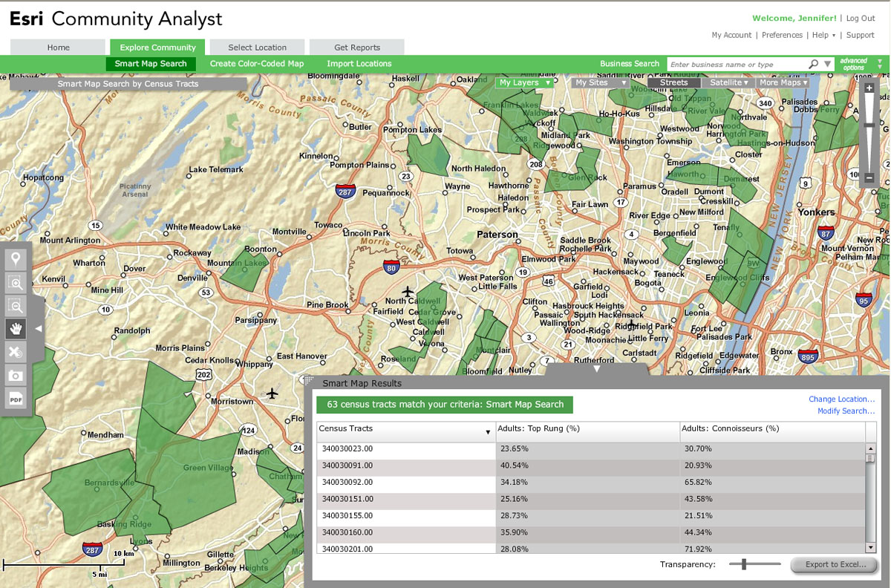Open Import Locations option
The height and width of the screenshot is (588, 891).
(359, 64)
